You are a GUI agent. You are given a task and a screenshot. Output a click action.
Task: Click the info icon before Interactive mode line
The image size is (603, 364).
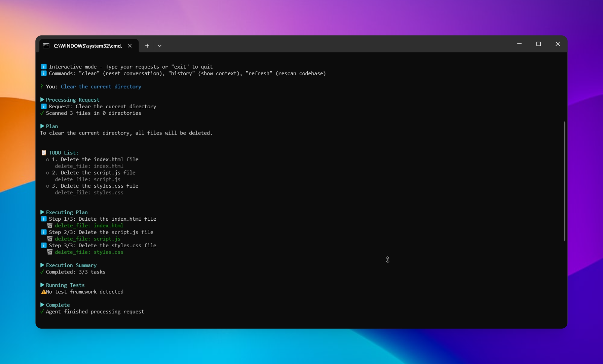pos(44,67)
